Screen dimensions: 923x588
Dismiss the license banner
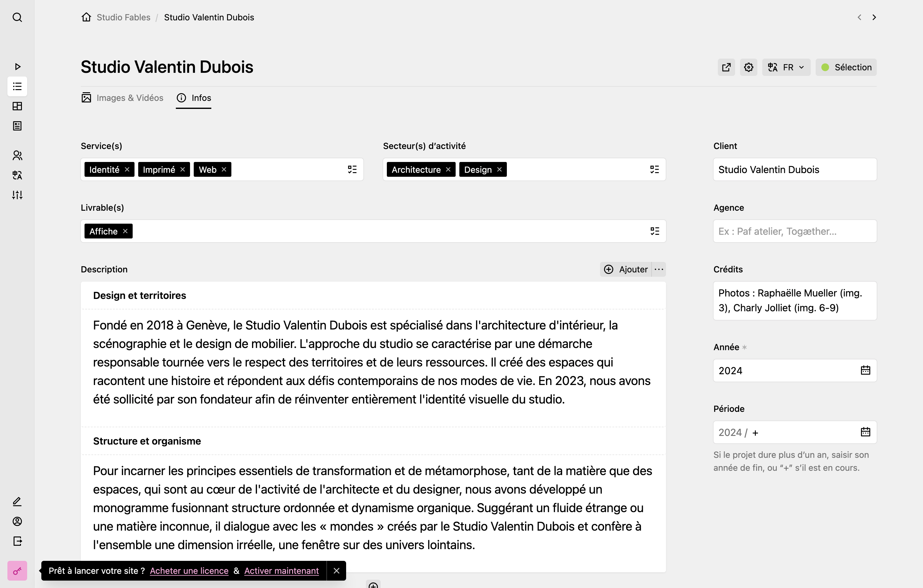337,571
